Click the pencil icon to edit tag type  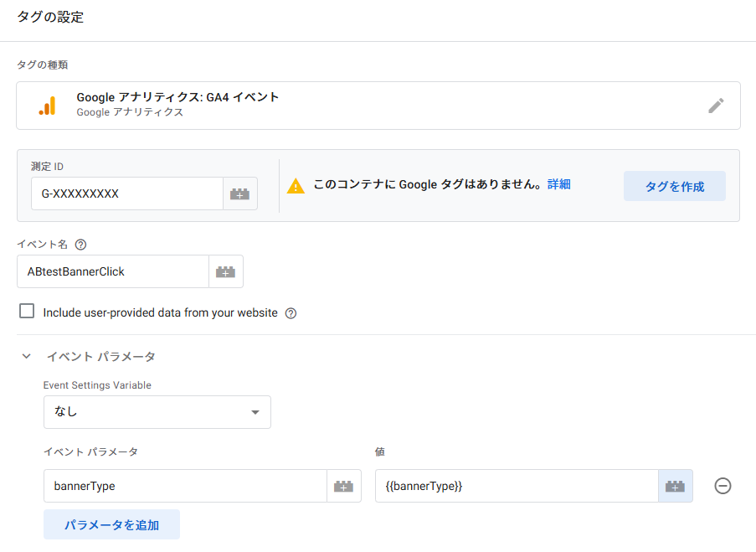(x=716, y=106)
